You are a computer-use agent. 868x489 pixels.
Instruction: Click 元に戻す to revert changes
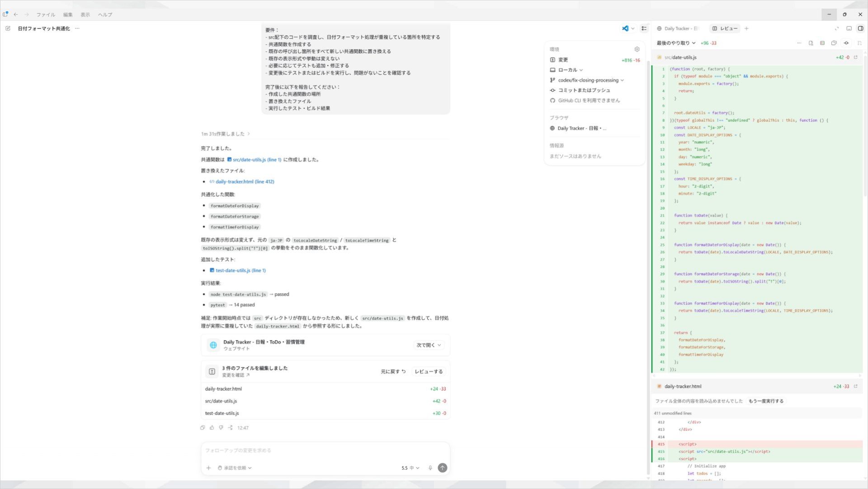(x=393, y=372)
